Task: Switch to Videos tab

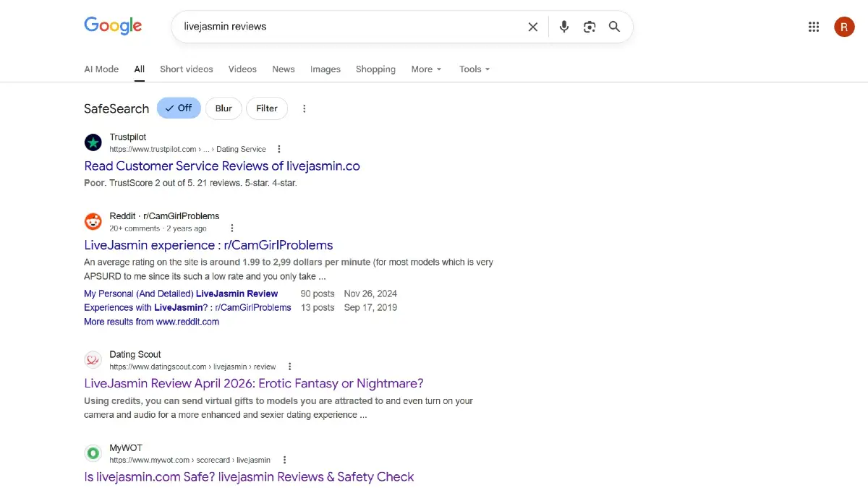Action: click(x=242, y=69)
